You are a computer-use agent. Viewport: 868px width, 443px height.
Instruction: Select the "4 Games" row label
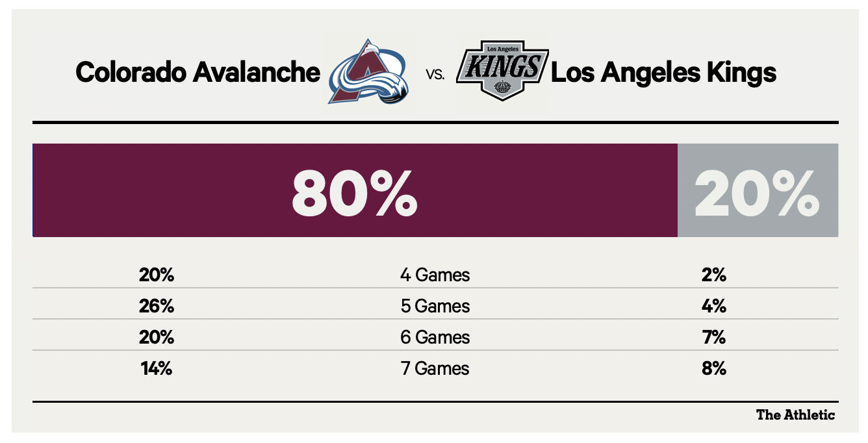click(435, 275)
